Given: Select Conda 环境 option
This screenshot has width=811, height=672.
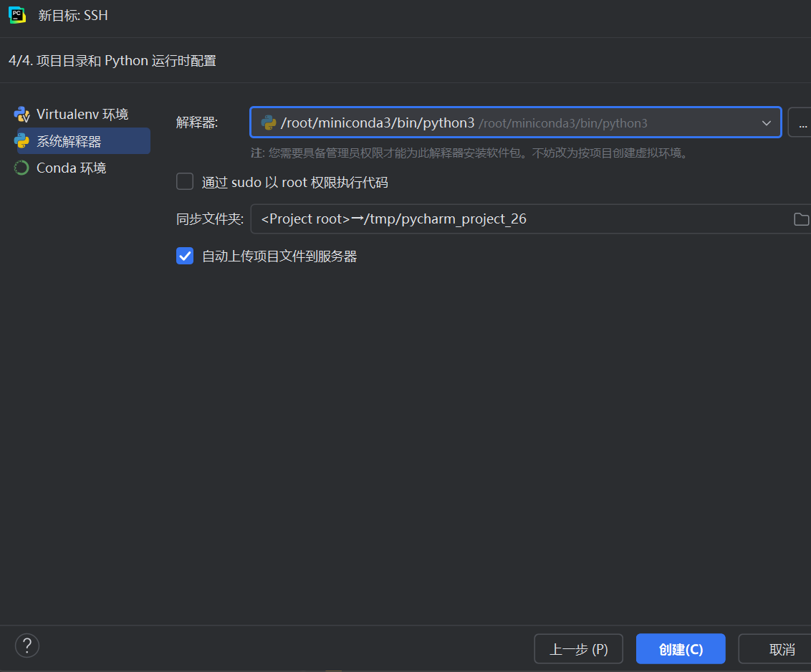Looking at the screenshot, I should point(72,168).
